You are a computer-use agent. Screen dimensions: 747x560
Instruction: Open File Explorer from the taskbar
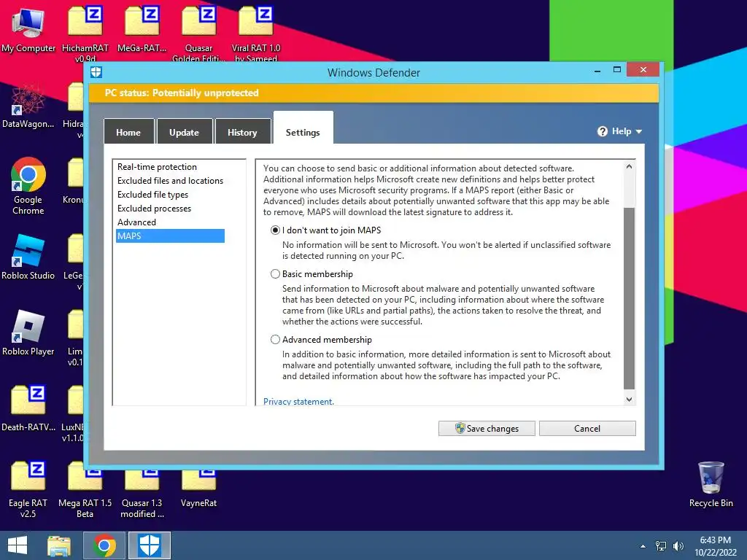[59, 545]
